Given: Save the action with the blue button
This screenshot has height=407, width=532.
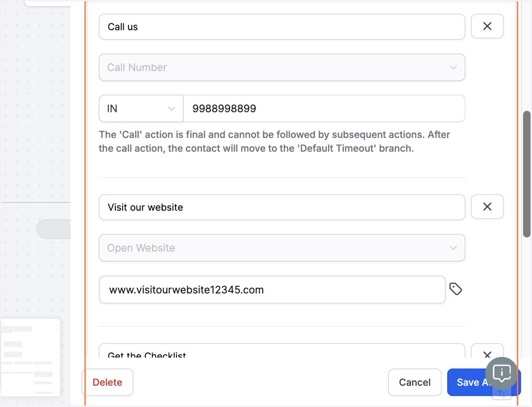Looking at the screenshot, I should click(x=470, y=382).
